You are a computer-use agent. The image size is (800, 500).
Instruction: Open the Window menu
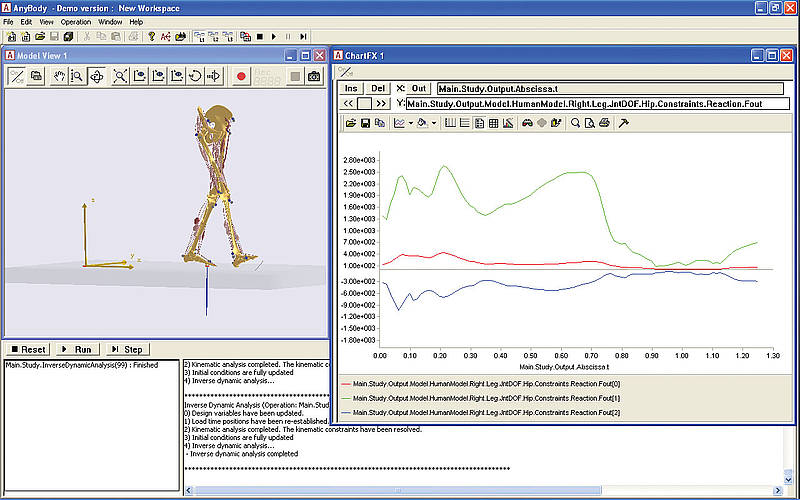point(110,22)
